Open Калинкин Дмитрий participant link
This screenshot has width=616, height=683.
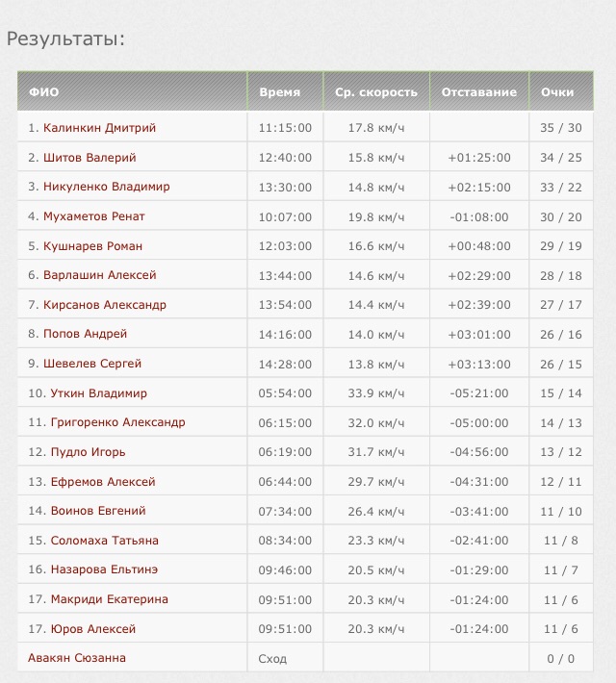(99, 128)
